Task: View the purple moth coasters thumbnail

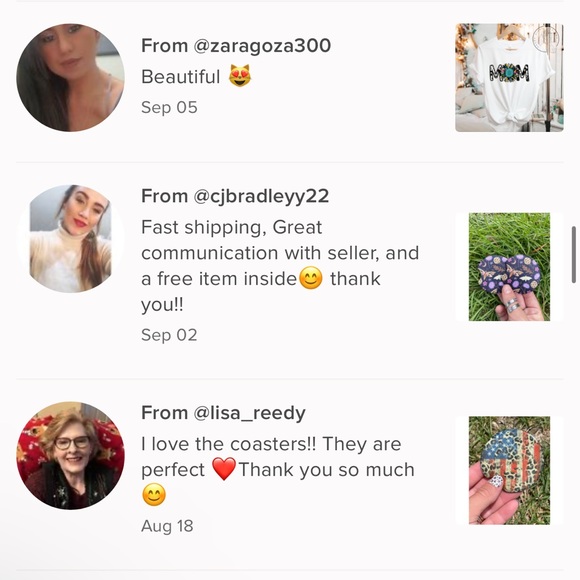Action: pyautogui.click(x=509, y=267)
